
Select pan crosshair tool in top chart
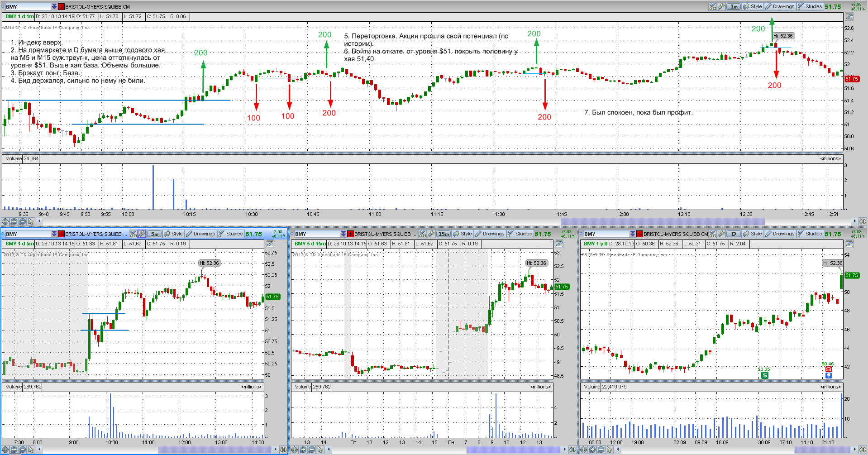[5, 221]
